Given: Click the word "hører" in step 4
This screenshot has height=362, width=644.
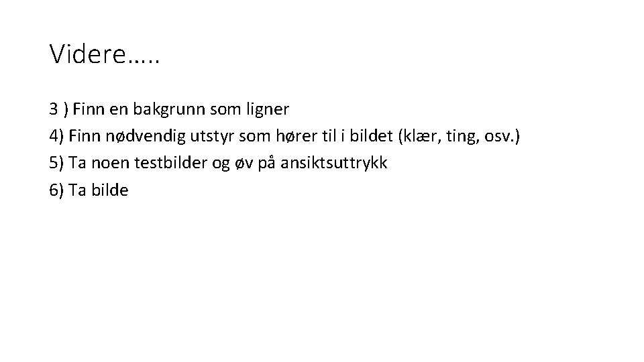Looking at the screenshot, I should (x=296, y=136).
